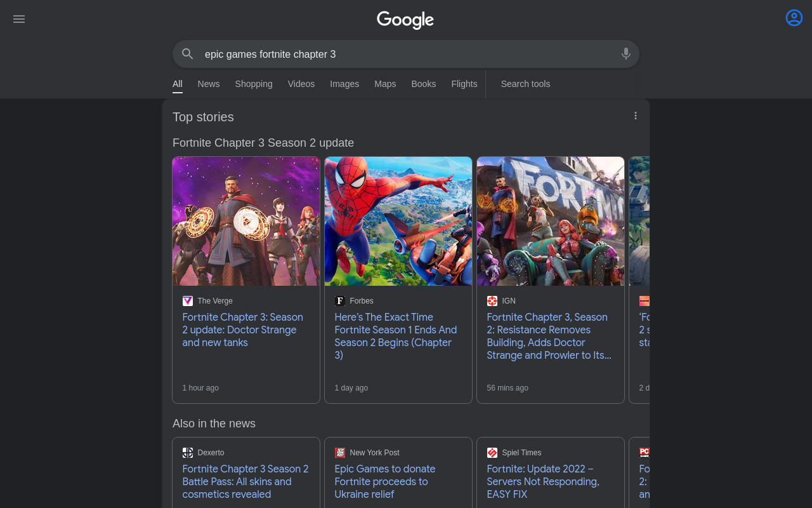Start voice search with microphone icon
This screenshot has height=508, width=812.
[x=626, y=54]
